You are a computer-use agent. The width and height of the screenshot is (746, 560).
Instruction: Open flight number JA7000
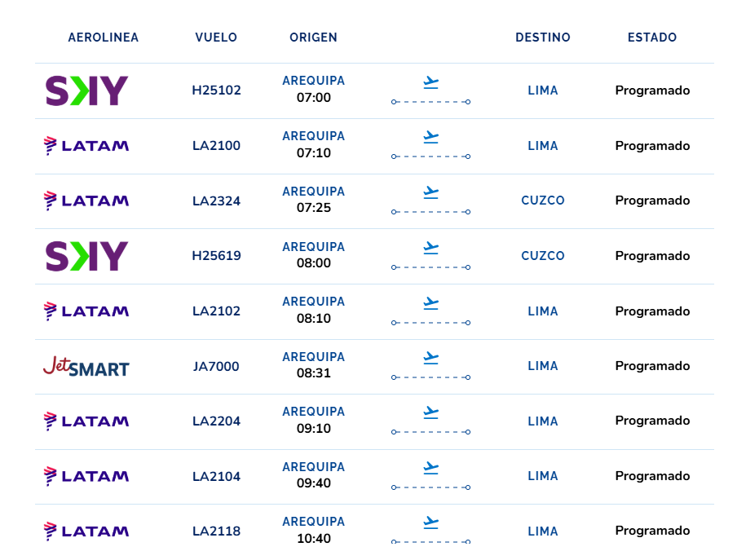tap(217, 366)
